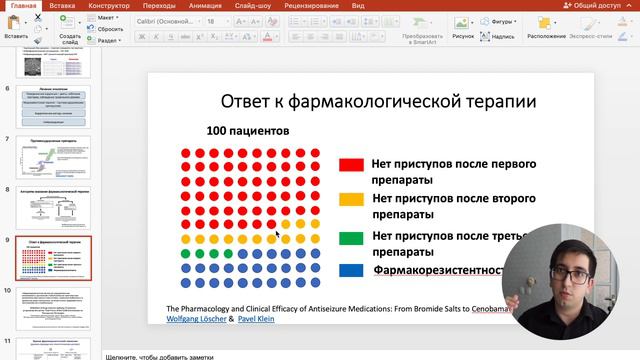Click the Subscript X₂ icon
Viewport: 640px width, 360px height.
click(214, 37)
